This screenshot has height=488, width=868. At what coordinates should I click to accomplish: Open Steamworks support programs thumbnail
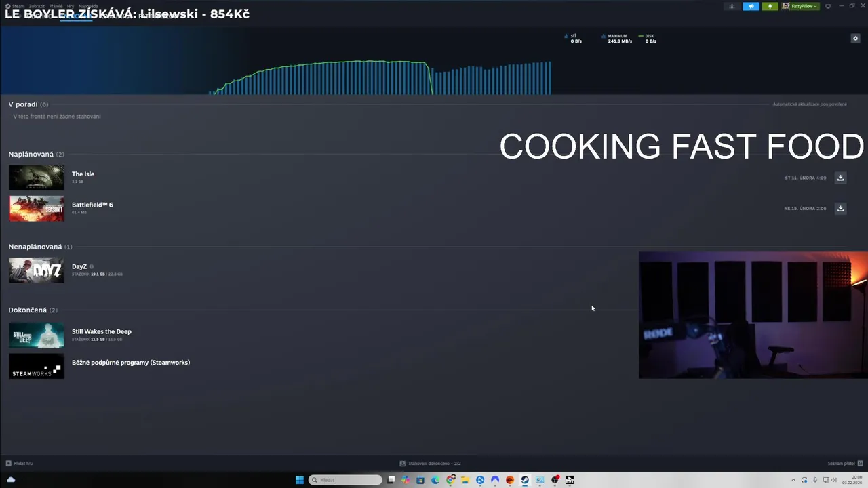point(37,366)
